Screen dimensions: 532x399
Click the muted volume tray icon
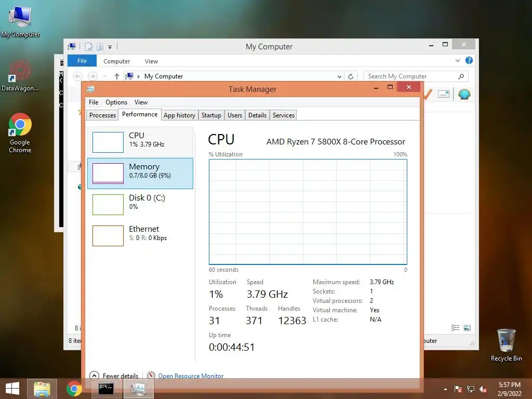tap(483, 389)
